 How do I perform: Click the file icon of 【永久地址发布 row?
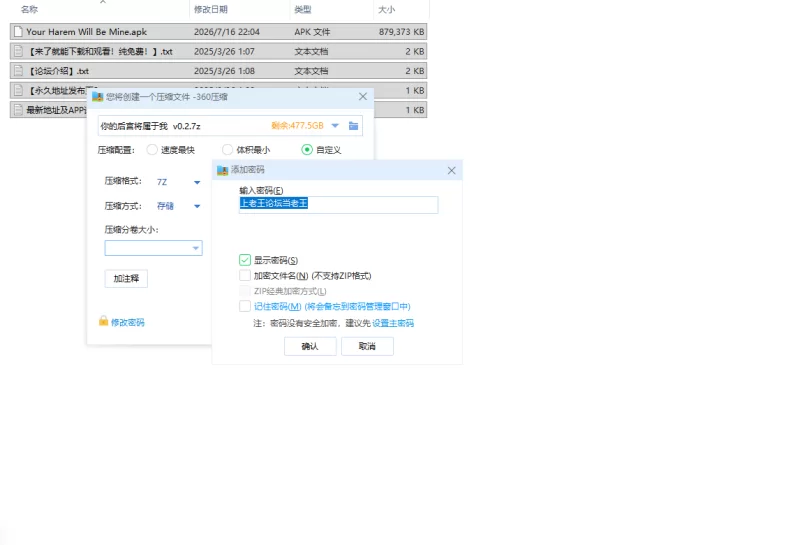[x=18, y=90]
